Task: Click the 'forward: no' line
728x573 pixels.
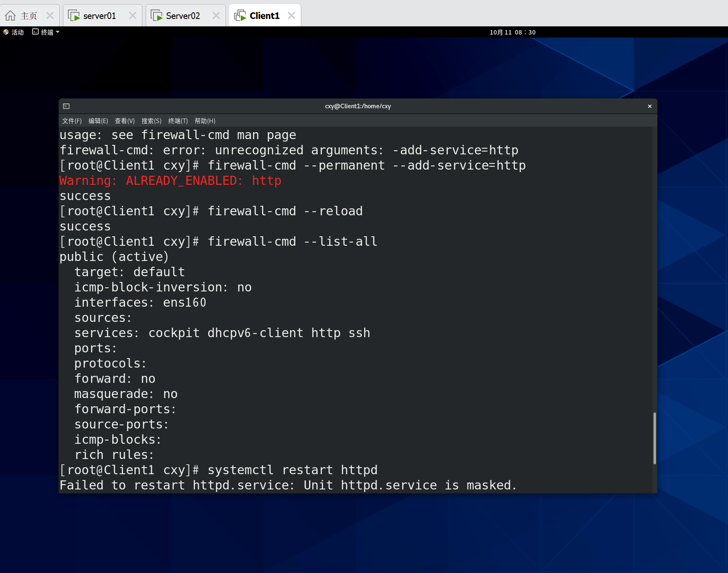Action: click(115, 379)
